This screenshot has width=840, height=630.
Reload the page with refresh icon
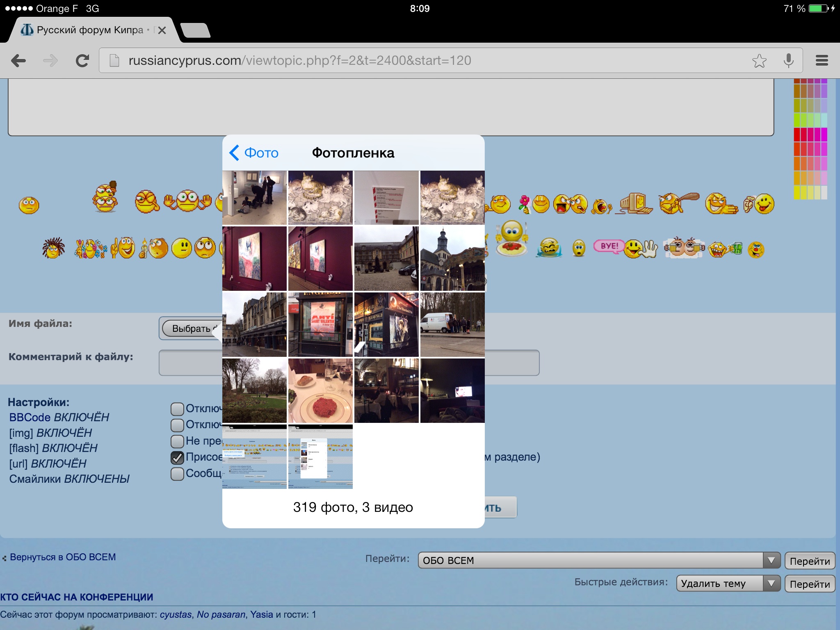82,61
